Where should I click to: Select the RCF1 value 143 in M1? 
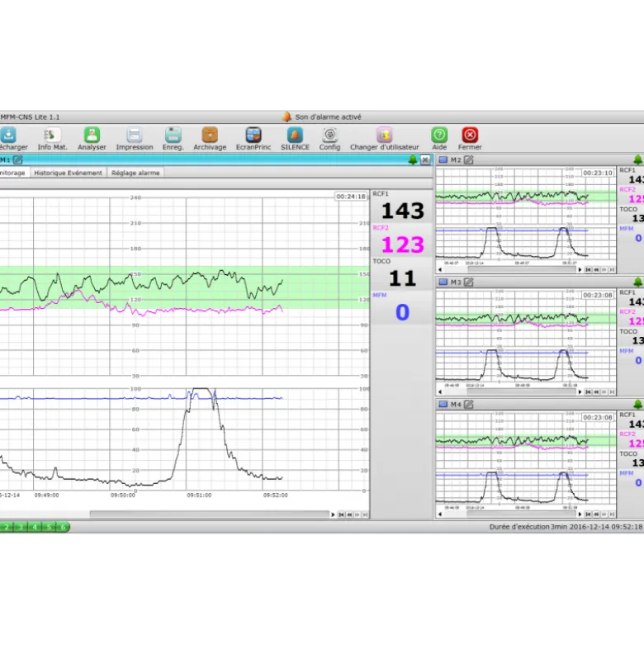point(403,211)
